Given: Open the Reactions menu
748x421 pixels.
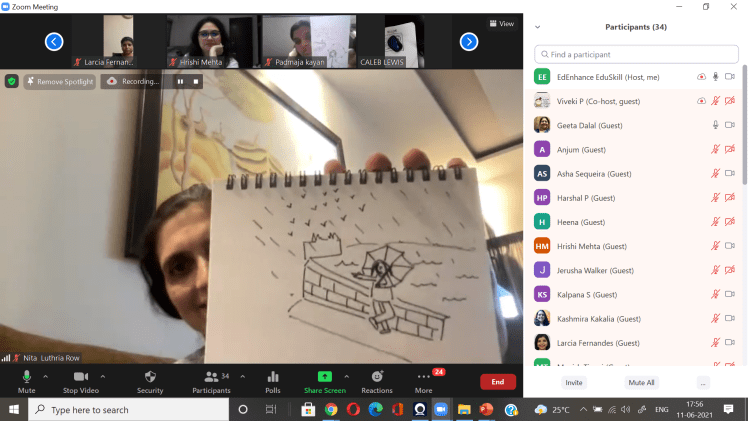Looking at the screenshot, I should pos(376,377).
